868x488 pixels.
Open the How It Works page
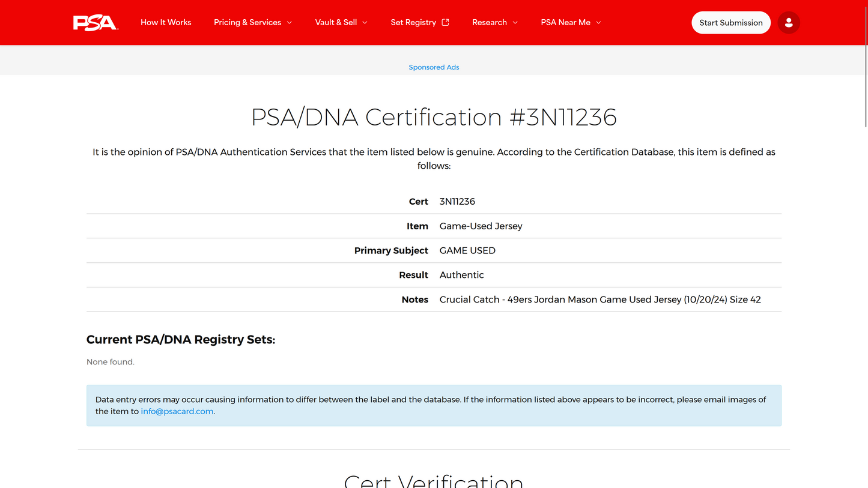[166, 22]
